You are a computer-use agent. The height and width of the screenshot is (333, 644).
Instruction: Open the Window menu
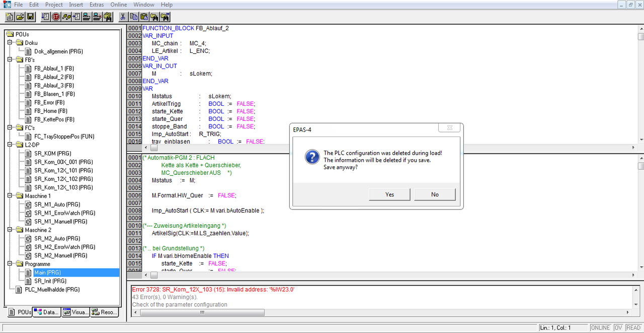[x=144, y=5]
